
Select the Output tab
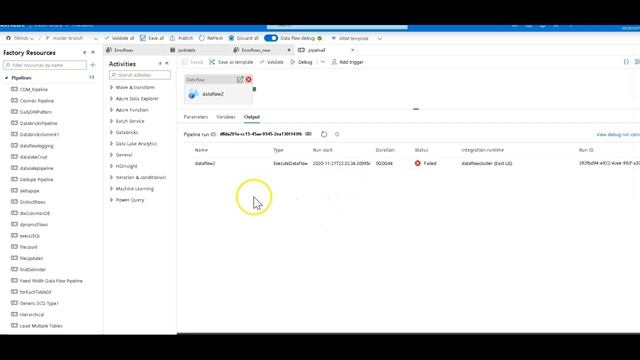click(252, 117)
